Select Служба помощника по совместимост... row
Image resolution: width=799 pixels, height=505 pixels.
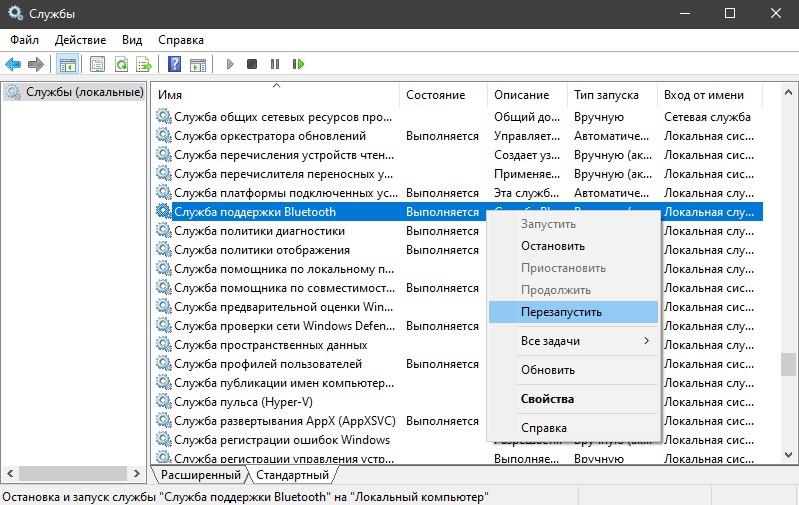[x=320, y=287]
